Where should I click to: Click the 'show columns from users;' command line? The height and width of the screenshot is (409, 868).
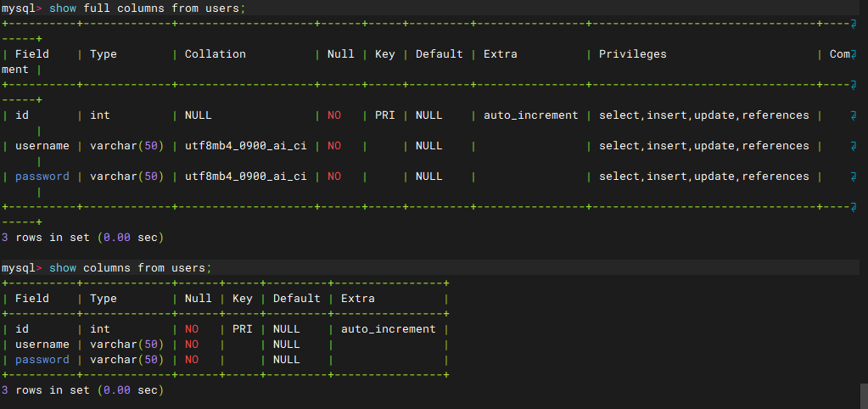[x=131, y=268]
